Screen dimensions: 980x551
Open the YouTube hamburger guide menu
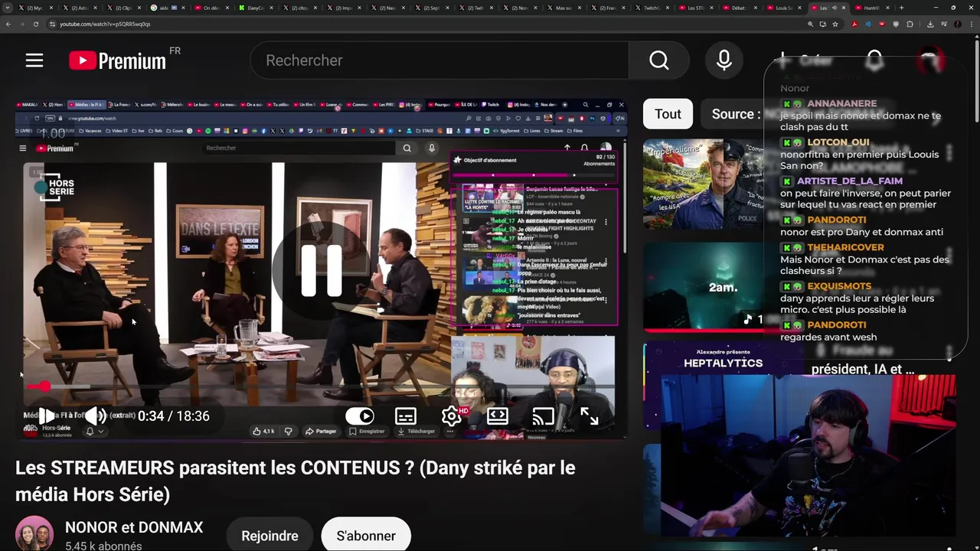[34, 60]
